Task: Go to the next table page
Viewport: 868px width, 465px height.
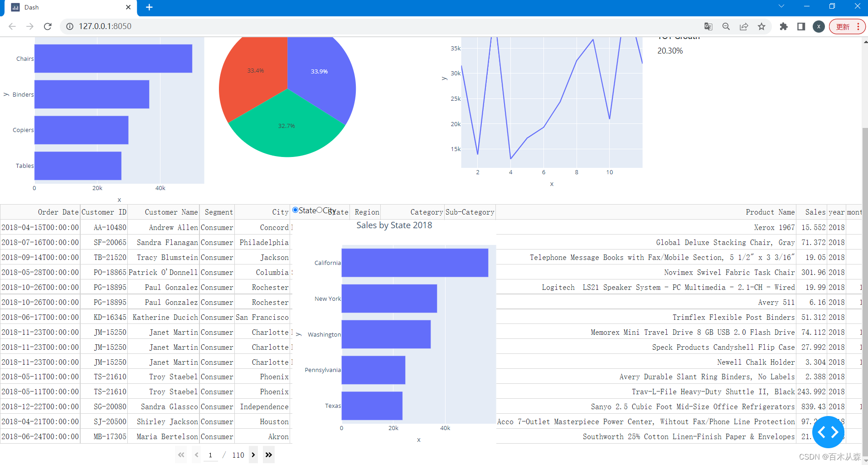Action: pyautogui.click(x=253, y=455)
